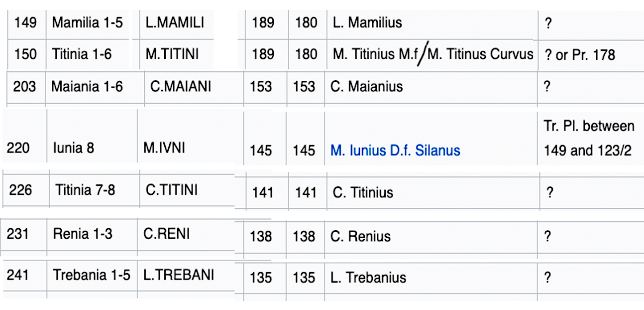Select the C. Titinius name cell

363,192
